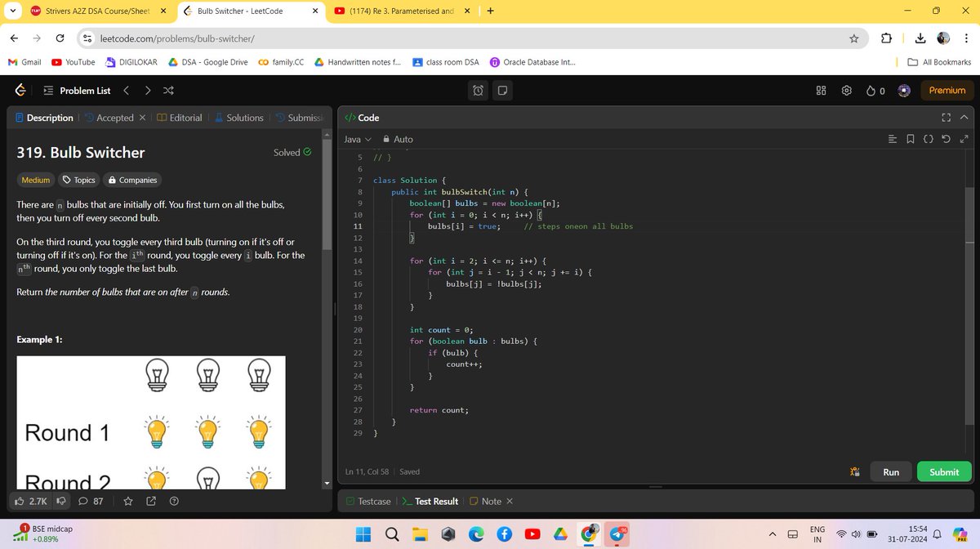Viewport: 980px width, 549px height.
Task: Open the BSE midcap widget
Action: click(x=41, y=534)
